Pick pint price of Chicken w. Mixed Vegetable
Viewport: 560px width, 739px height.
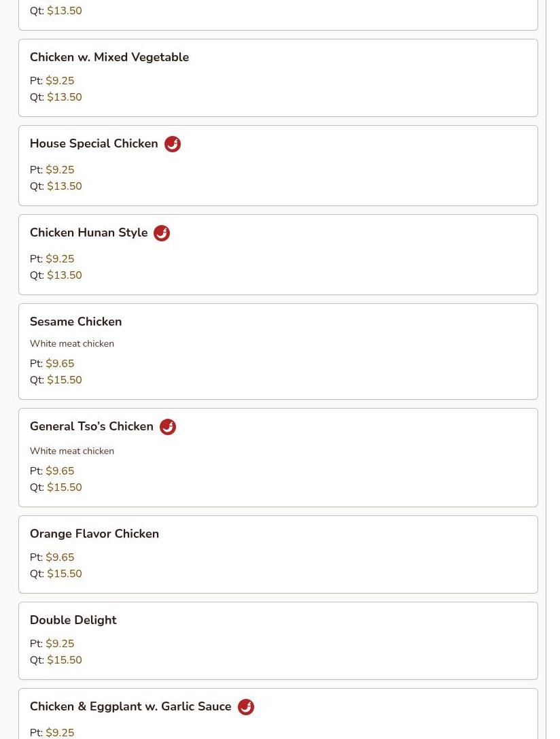[60, 81]
